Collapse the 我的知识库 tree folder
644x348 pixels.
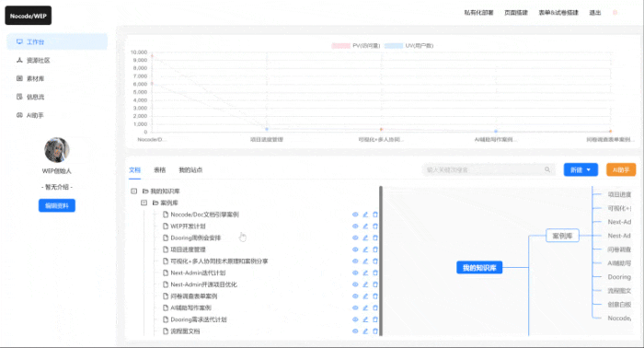pos(134,191)
